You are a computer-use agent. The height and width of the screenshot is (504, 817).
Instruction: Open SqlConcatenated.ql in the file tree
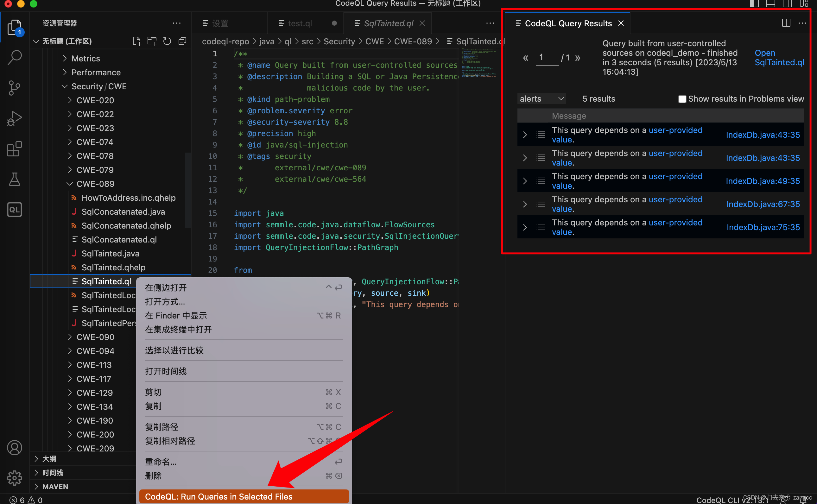119,240
